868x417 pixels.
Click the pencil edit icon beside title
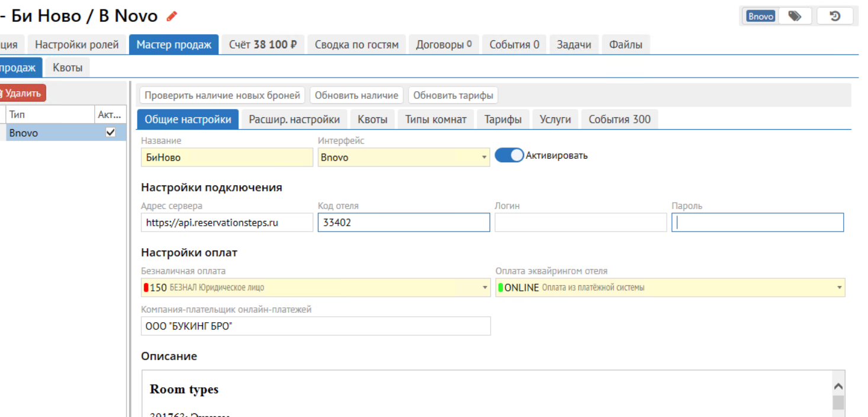click(172, 17)
